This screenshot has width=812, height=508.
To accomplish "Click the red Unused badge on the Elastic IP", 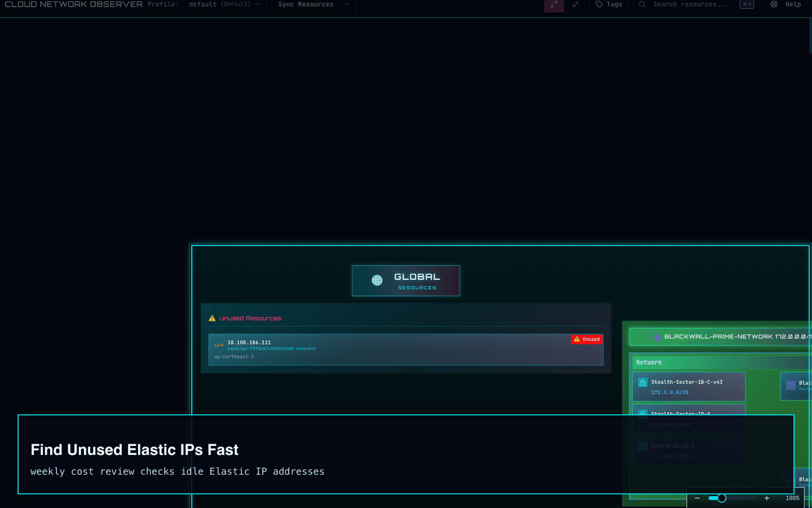I will (586, 339).
